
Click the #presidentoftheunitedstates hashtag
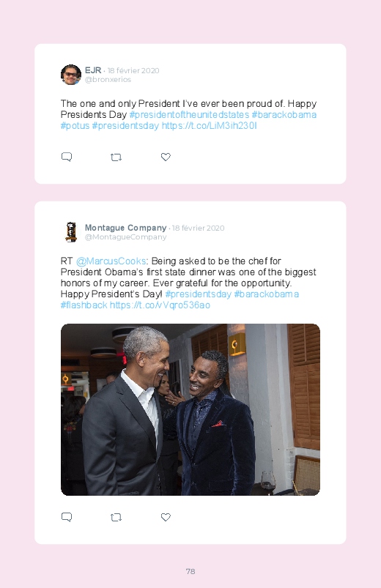pos(189,115)
